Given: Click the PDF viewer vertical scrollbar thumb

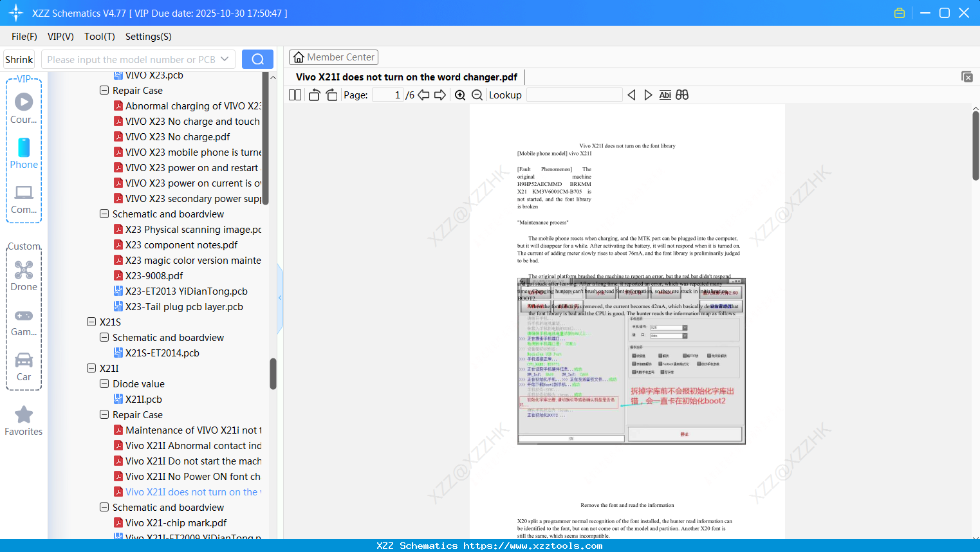Looking at the screenshot, I should click(x=975, y=146).
